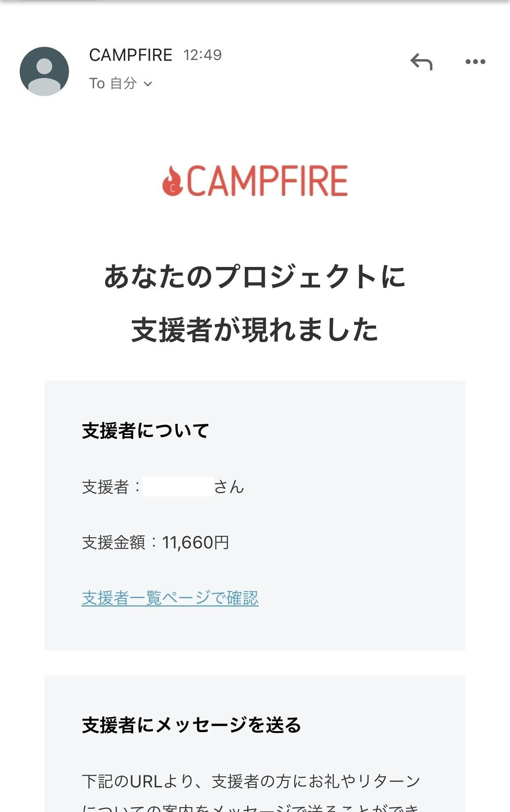
Task: Select the 支援者にメッセージを送る heading
Action: (191, 725)
